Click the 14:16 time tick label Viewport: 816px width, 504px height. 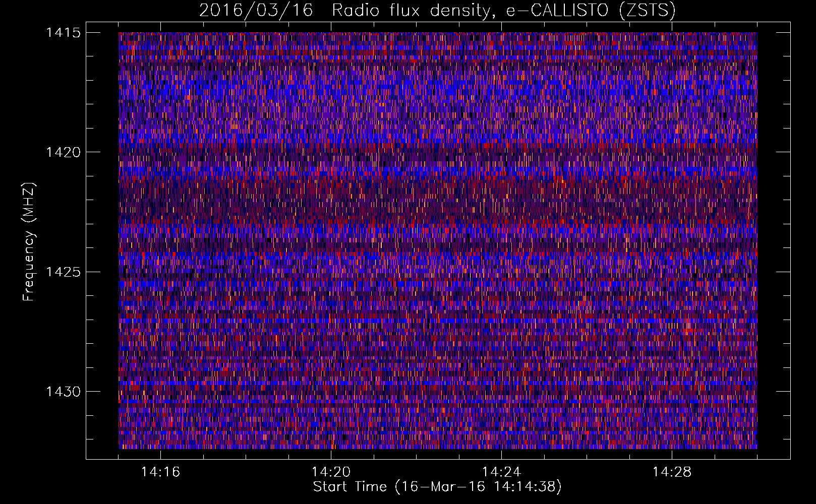pyautogui.click(x=160, y=472)
